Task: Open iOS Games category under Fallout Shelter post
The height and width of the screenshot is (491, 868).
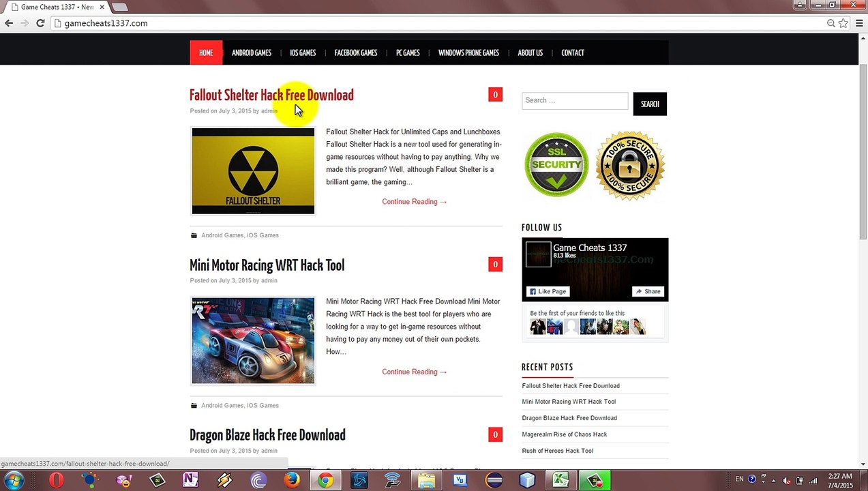Action: pos(263,235)
